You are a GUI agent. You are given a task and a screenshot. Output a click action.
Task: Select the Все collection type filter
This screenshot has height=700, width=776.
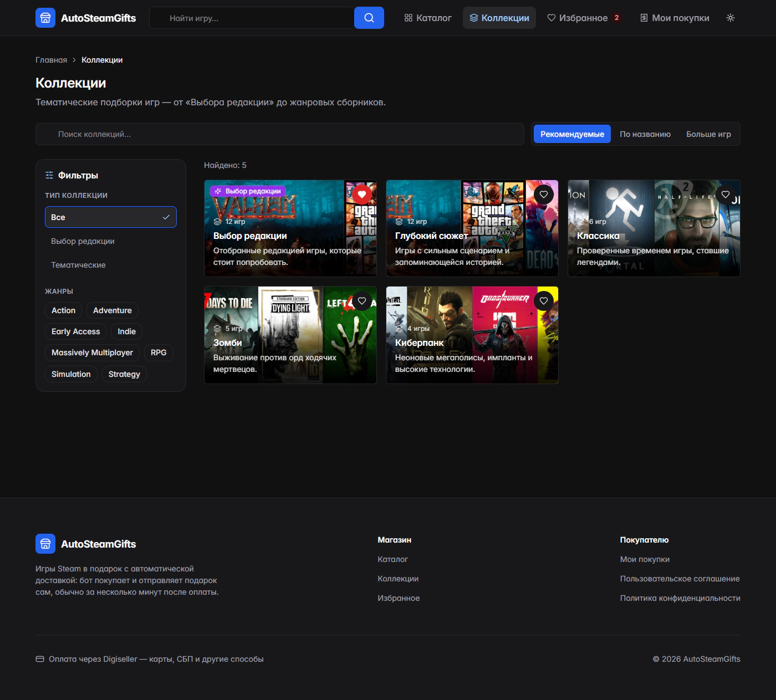tap(111, 217)
